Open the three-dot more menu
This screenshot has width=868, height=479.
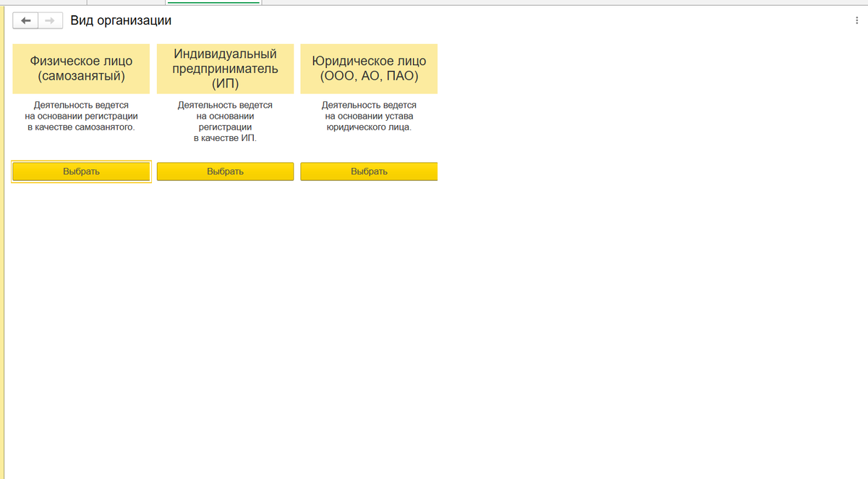coord(857,21)
